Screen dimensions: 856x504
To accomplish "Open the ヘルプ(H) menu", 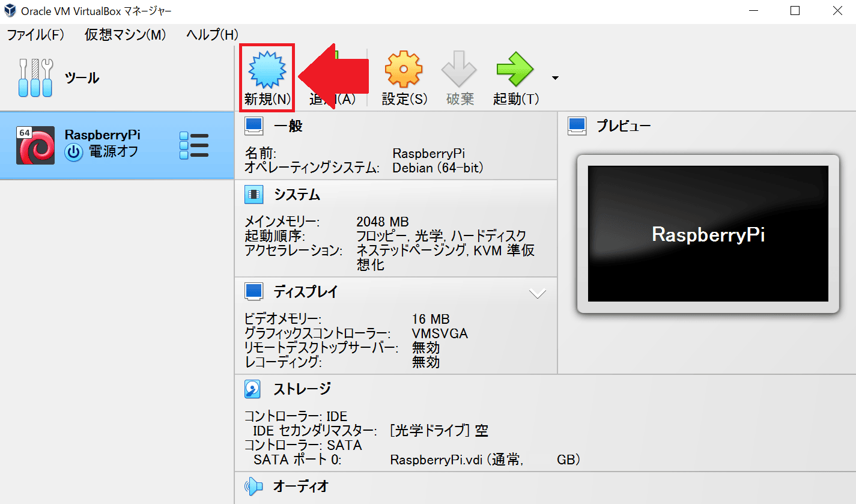I will [213, 35].
